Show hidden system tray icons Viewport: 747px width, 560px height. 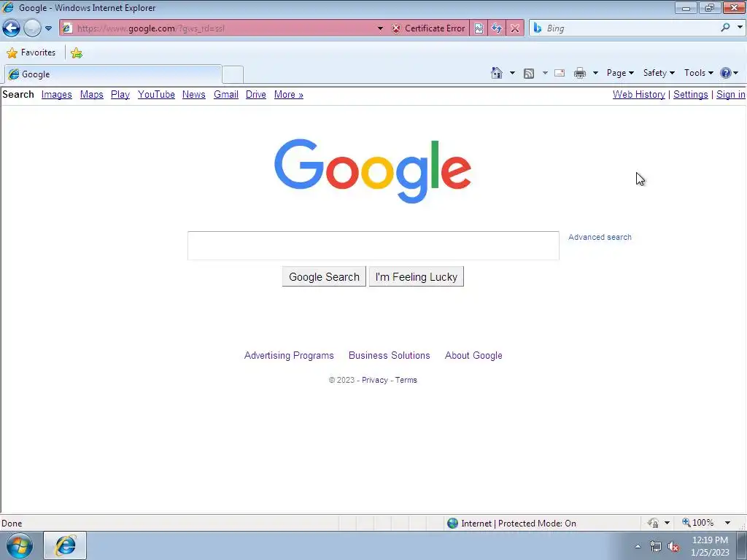pos(638,546)
